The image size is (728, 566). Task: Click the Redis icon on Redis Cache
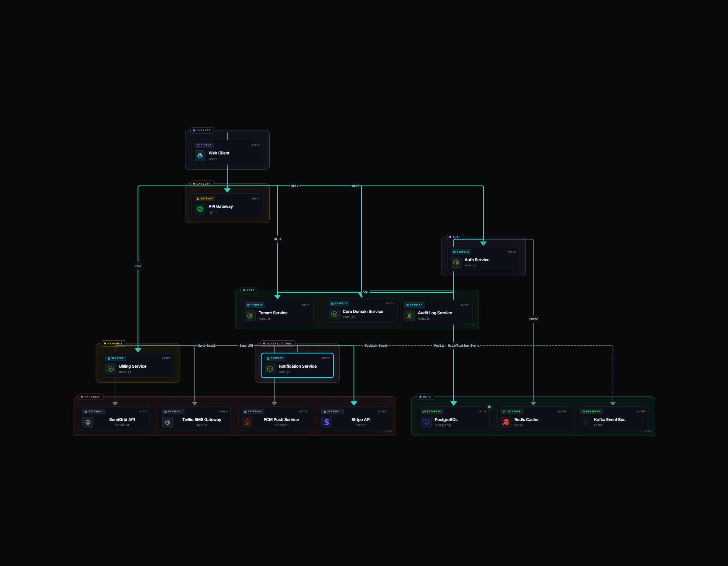coord(506,422)
